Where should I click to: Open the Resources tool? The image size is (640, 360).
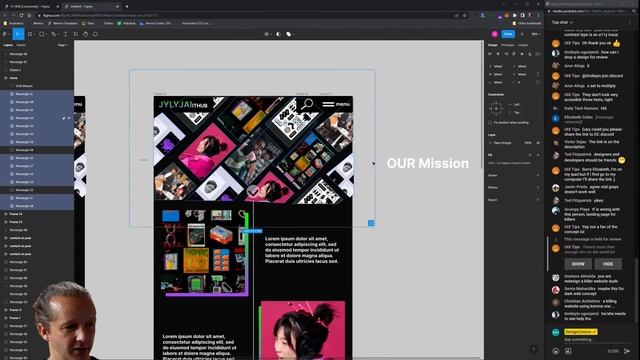[x=76, y=34]
